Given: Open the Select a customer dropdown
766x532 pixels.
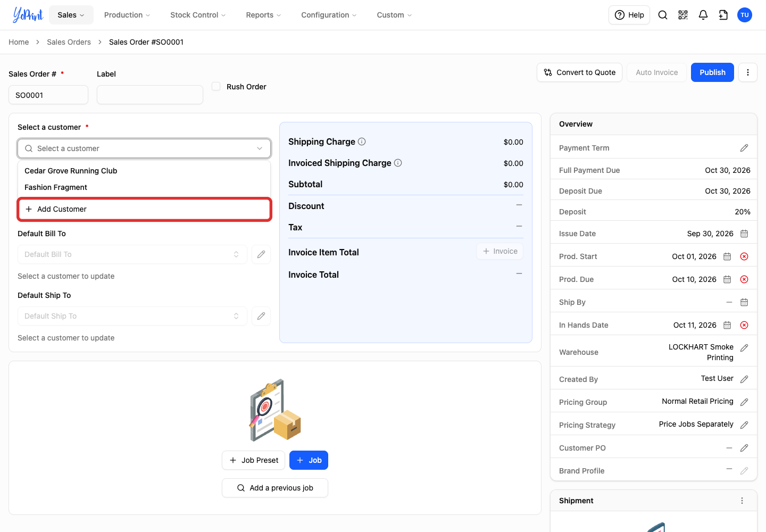Looking at the screenshot, I should 144,148.
